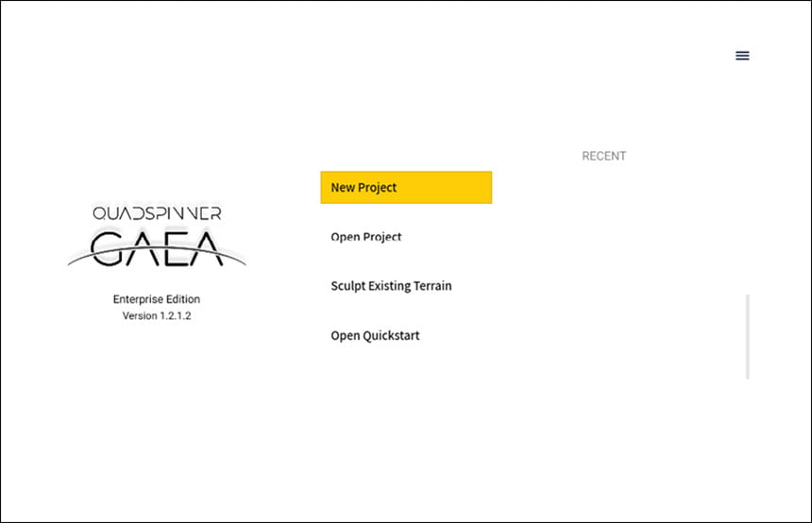Choose Sculpt Existing Terrain

click(391, 286)
